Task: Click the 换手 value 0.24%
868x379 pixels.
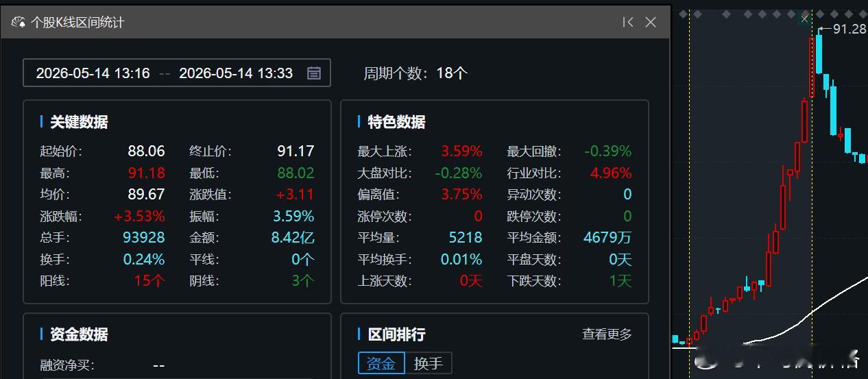Action: point(144,260)
